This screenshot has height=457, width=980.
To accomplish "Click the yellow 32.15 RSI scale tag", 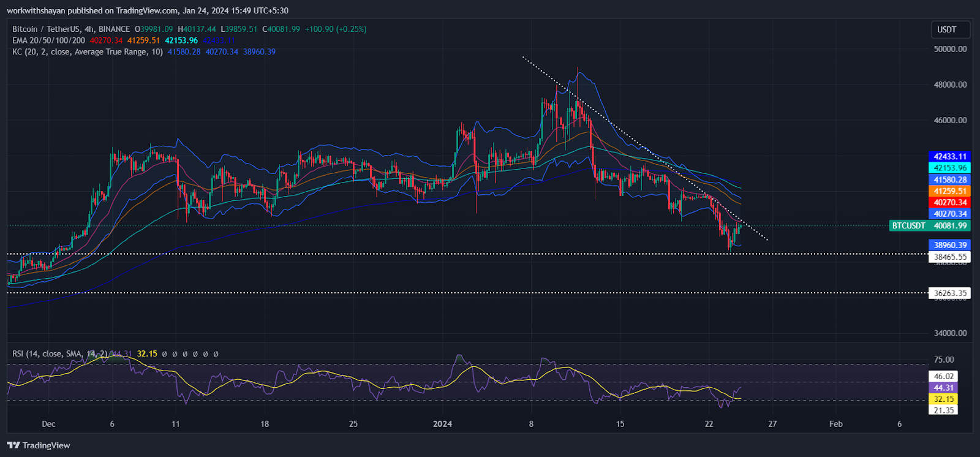I will pyautogui.click(x=943, y=399).
